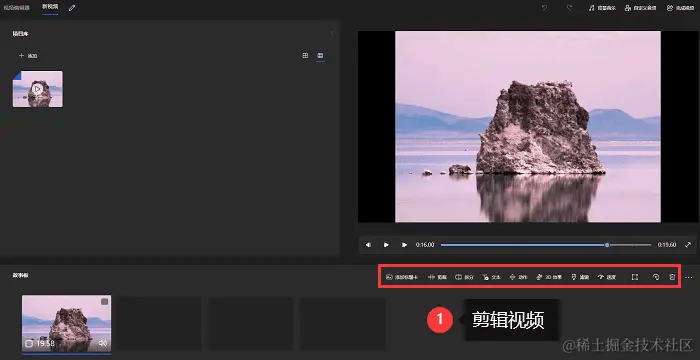Open Custom audio
Viewport: 700px width, 360px height.
click(x=641, y=8)
